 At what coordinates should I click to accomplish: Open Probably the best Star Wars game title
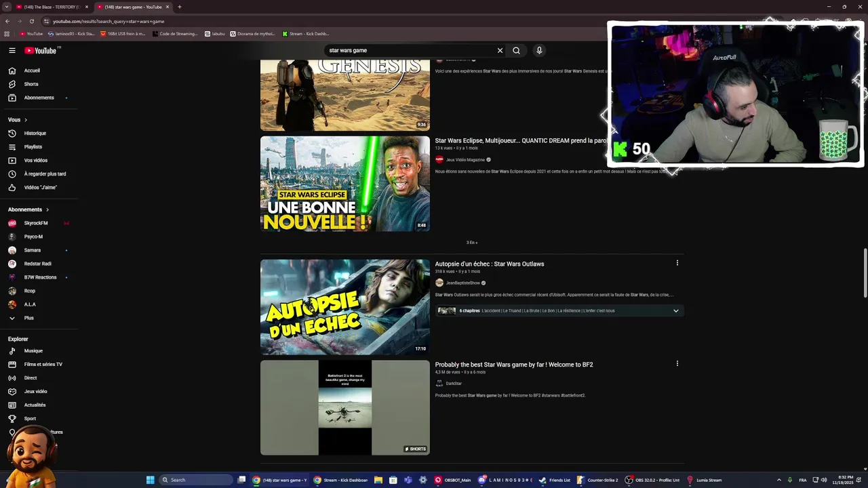click(513, 365)
